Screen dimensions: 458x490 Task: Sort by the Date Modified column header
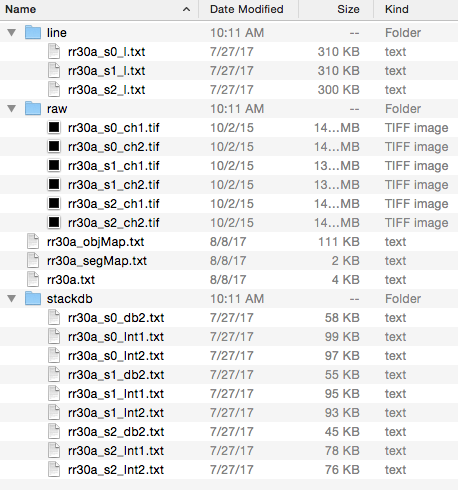pos(247,9)
